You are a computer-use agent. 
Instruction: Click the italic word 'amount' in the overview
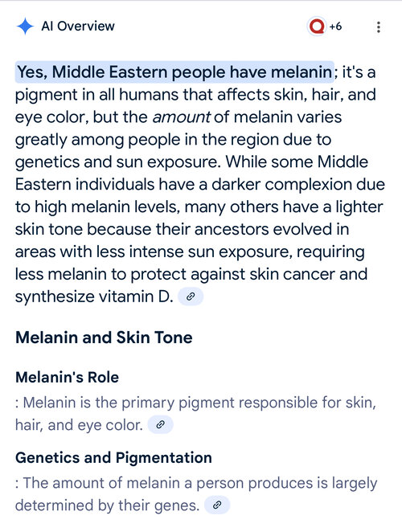182,117
